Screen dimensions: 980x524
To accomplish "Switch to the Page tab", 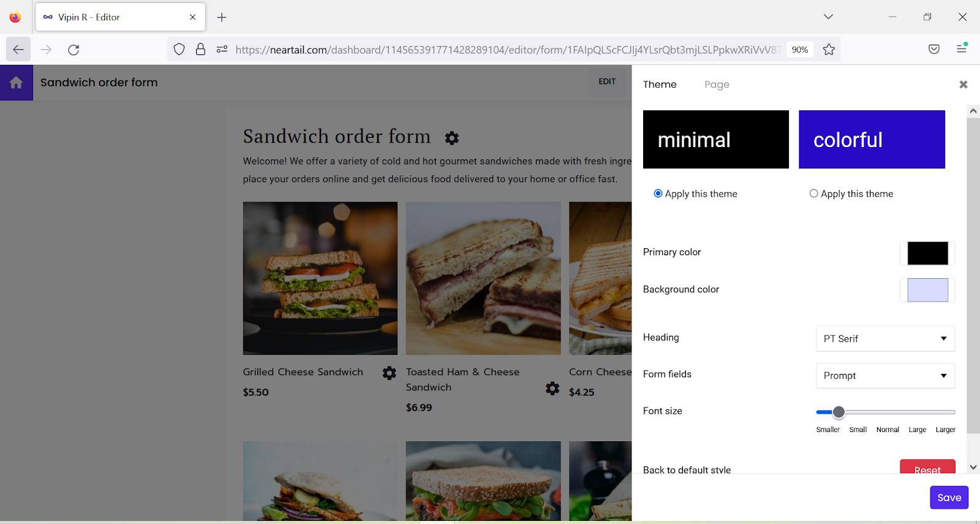I will tap(716, 84).
